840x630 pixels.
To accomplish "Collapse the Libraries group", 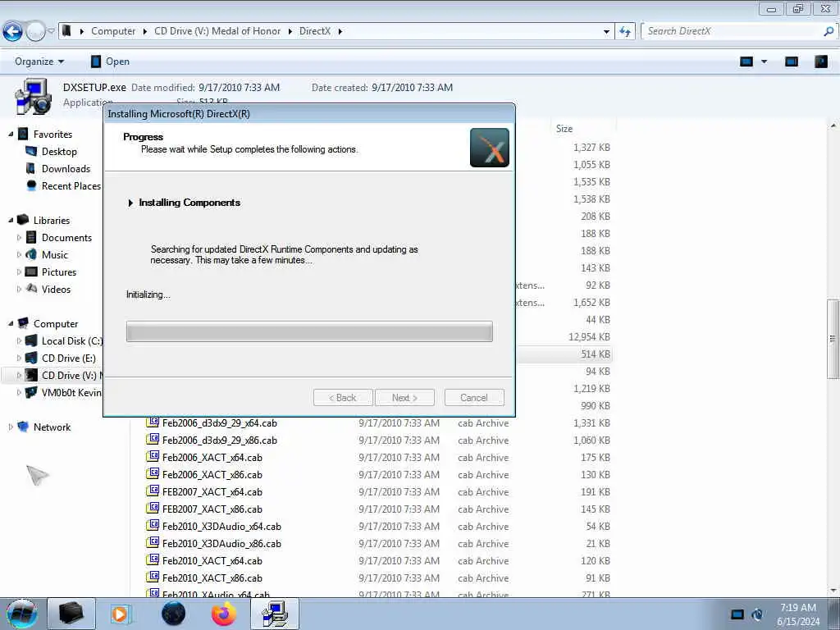I will pyautogui.click(x=11, y=220).
